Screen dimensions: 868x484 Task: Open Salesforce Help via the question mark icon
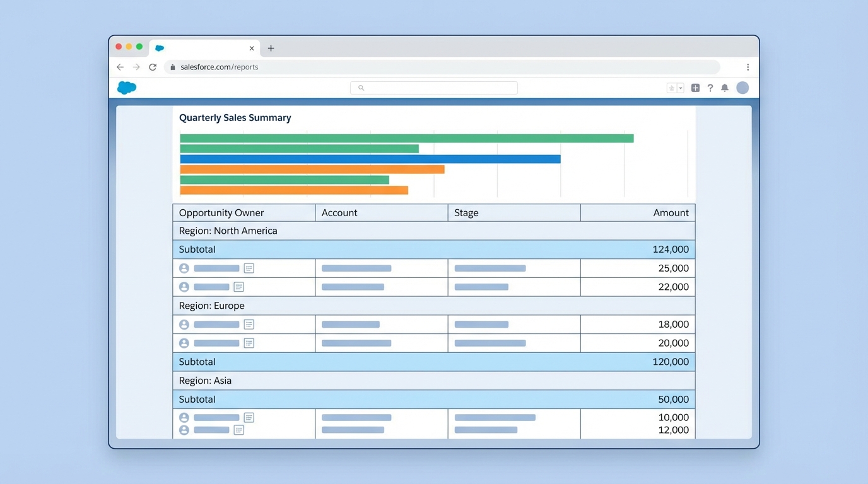point(710,88)
